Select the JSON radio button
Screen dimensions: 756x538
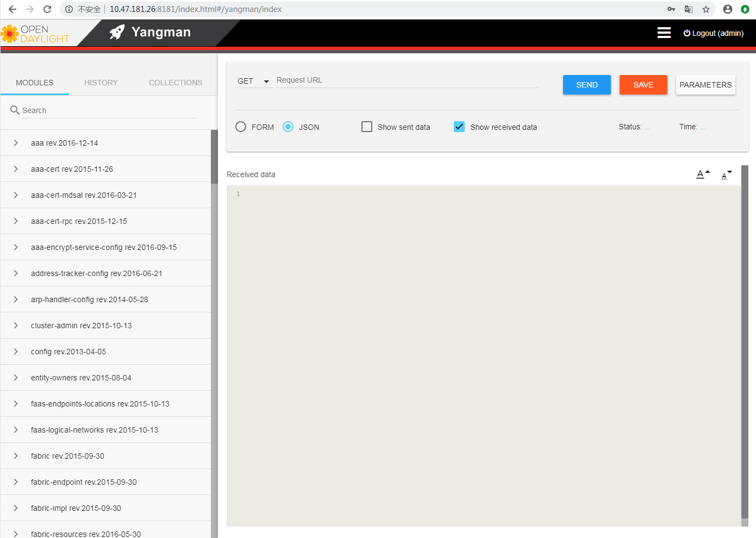(x=288, y=127)
